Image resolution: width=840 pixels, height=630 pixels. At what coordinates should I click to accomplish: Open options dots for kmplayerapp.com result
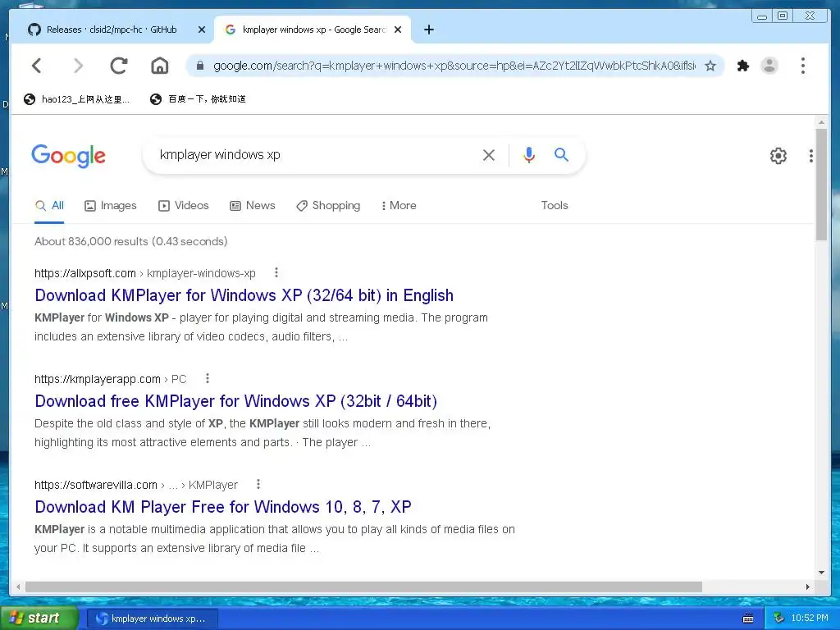[208, 378]
